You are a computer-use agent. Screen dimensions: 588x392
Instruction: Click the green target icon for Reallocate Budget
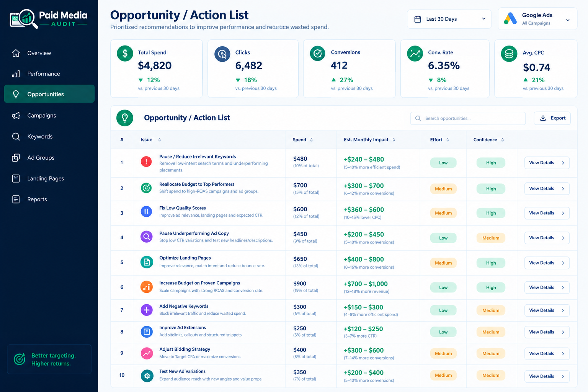point(146,188)
